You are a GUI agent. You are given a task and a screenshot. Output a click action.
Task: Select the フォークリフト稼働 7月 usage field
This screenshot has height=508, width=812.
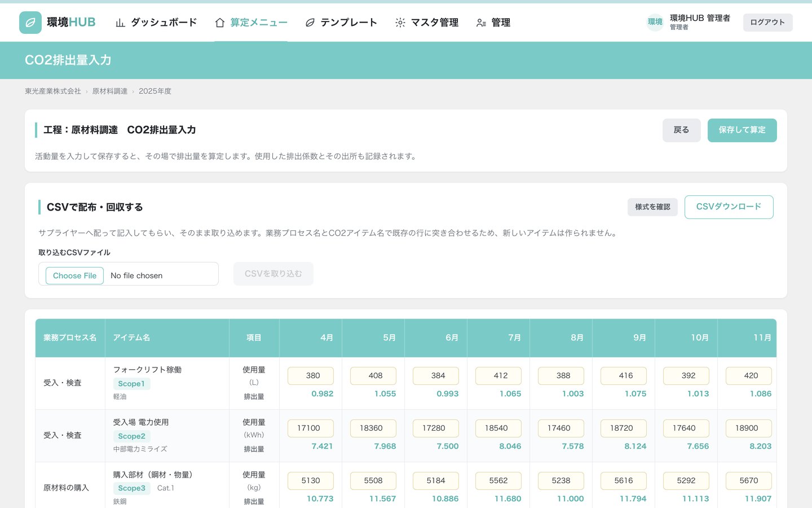498,376
